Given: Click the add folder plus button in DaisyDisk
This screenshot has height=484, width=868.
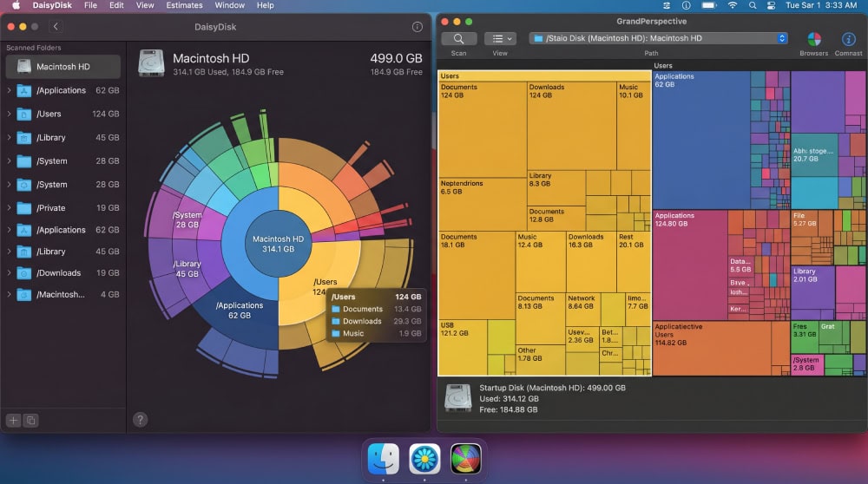Looking at the screenshot, I should [x=13, y=421].
